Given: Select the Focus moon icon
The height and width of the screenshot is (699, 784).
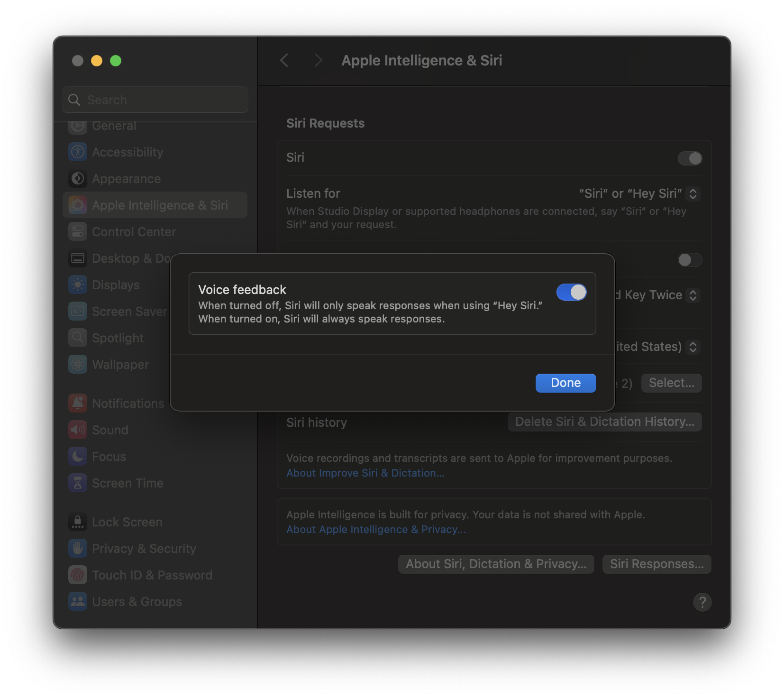Looking at the screenshot, I should (x=78, y=456).
